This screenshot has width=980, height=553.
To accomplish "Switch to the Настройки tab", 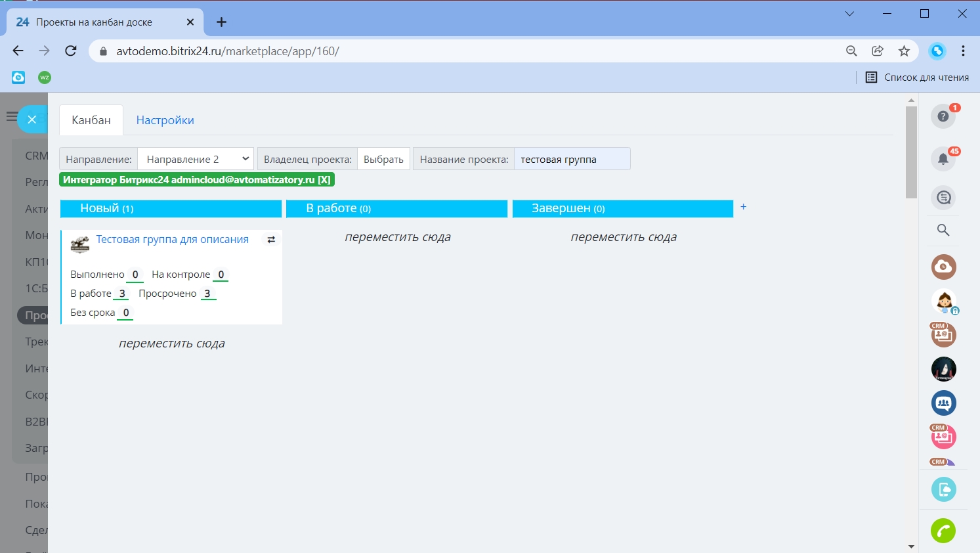I will (x=165, y=120).
